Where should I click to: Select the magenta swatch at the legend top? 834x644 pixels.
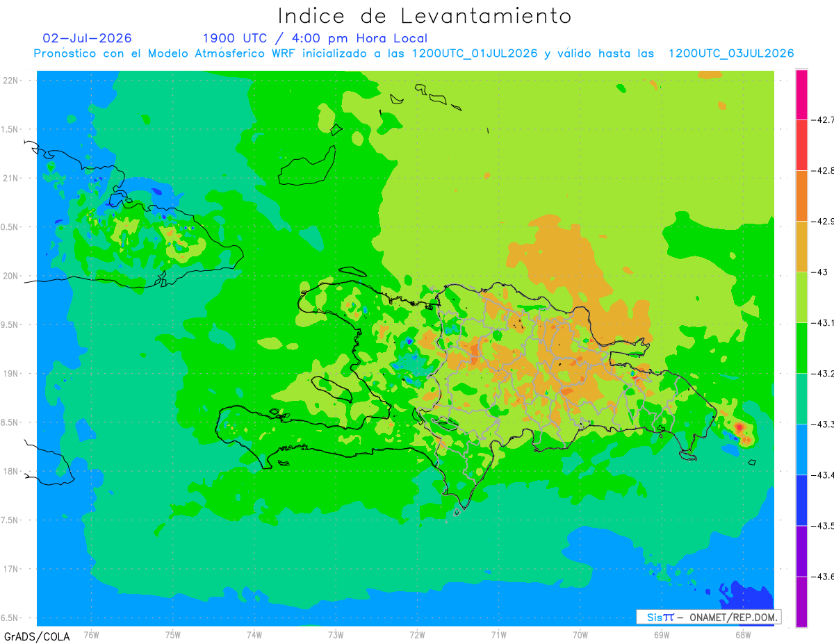tap(801, 94)
